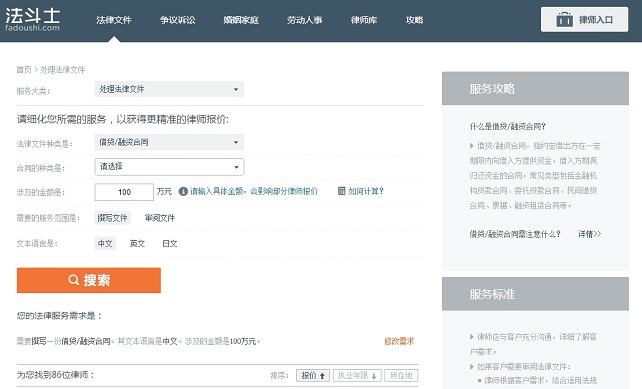This screenshot has width=642, height=389.
Task: Select 审阅文件 service scope option
Action: tap(160, 218)
